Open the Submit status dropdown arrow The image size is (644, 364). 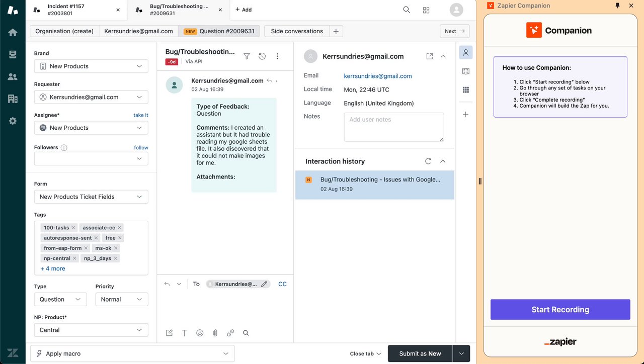[x=461, y=353]
